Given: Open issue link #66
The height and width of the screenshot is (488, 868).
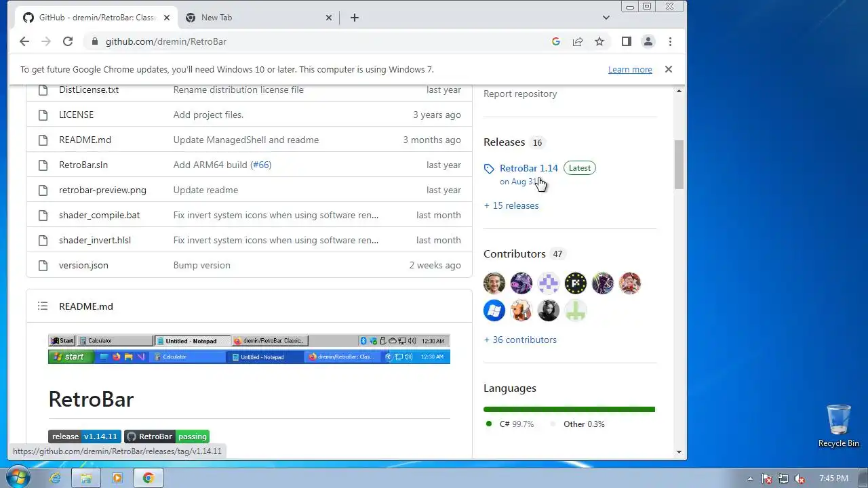Looking at the screenshot, I should 262,165.
